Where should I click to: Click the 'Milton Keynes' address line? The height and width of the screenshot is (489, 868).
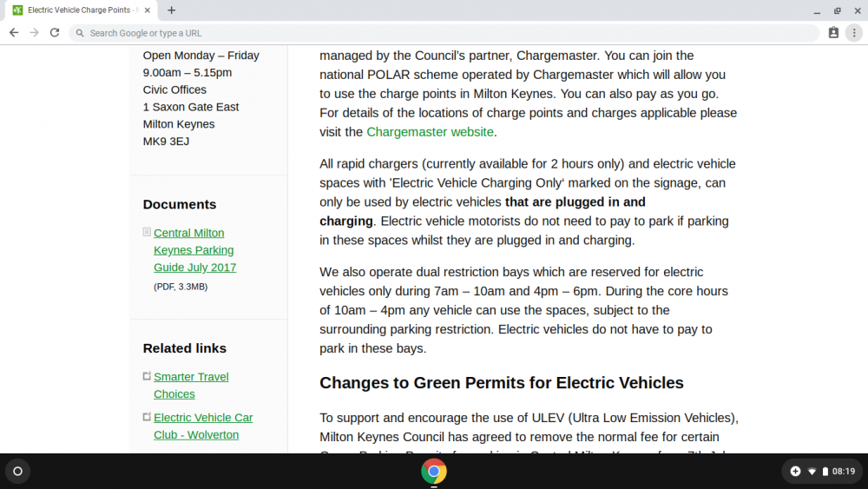point(179,124)
